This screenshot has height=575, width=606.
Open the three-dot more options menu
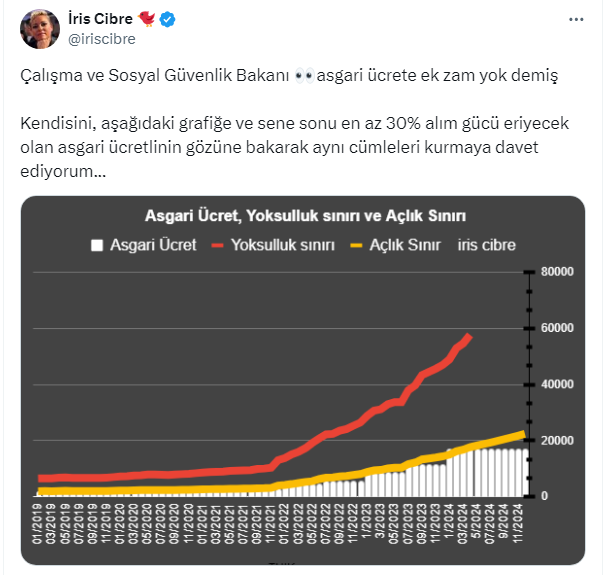(576, 20)
